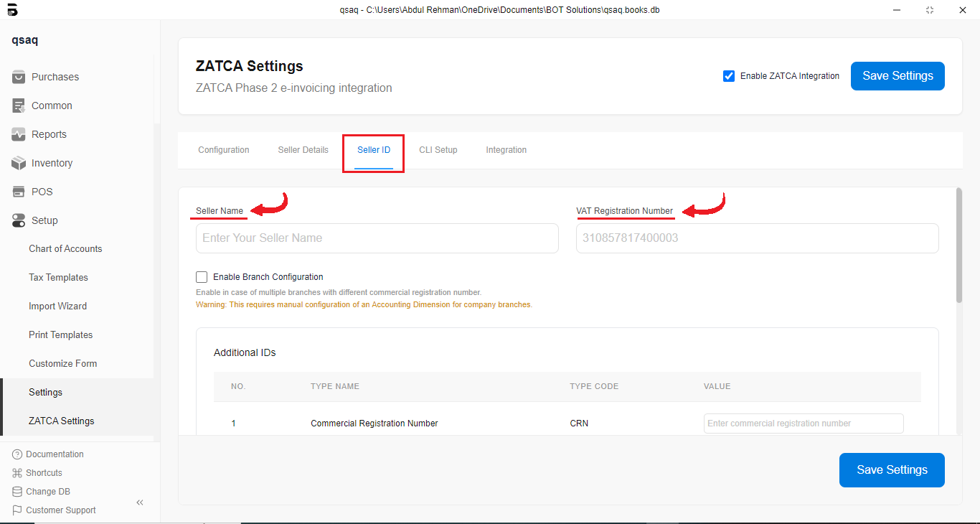Image resolution: width=980 pixels, height=524 pixels.
Task: Disable the Enable ZATCA Integration checkbox
Action: [x=729, y=76]
